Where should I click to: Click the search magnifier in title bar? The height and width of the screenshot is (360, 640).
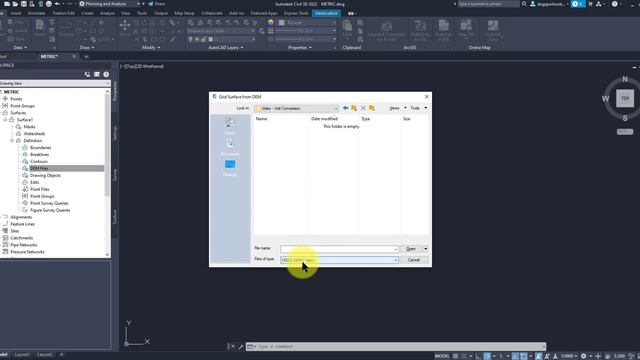pyautogui.click(x=524, y=4)
